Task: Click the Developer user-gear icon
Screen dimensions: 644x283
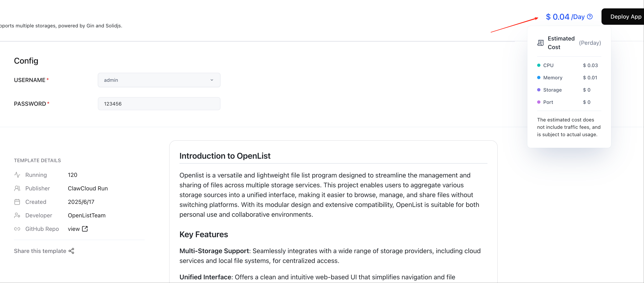Action: (17, 216)
